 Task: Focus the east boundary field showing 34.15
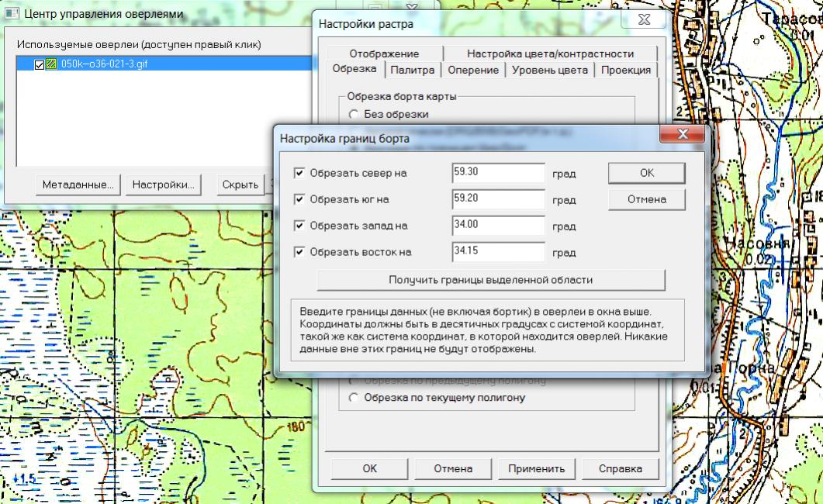498,252
